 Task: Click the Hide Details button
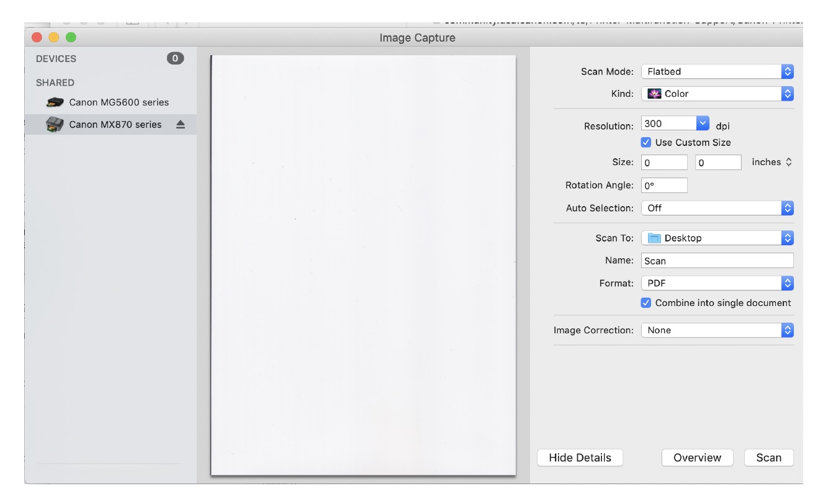pos(580,457)
